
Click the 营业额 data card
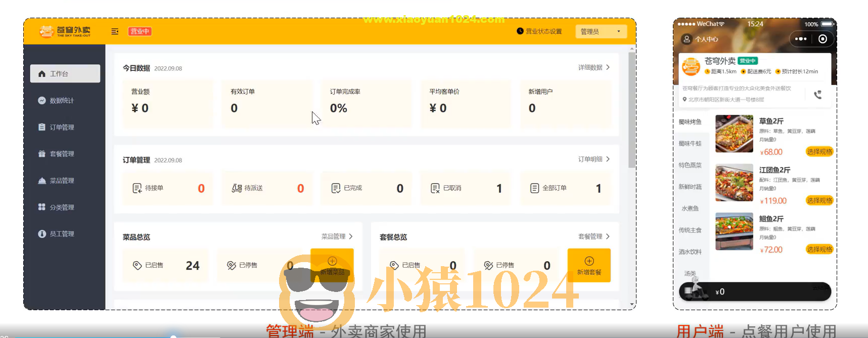(168, 103)
